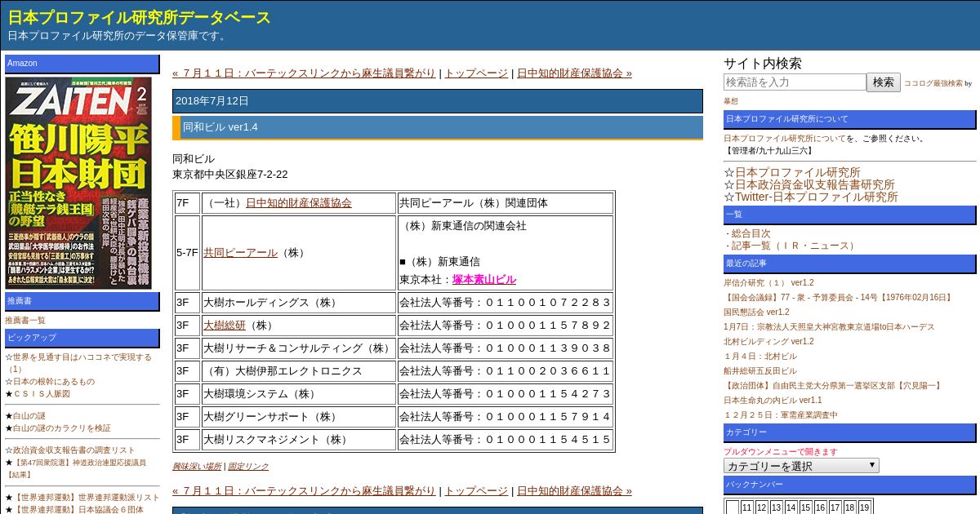Select the cell （有）大樹伊那エレクトロニクス
The width and height of the screenshot is (980, 514).
(x=299, y=371)
